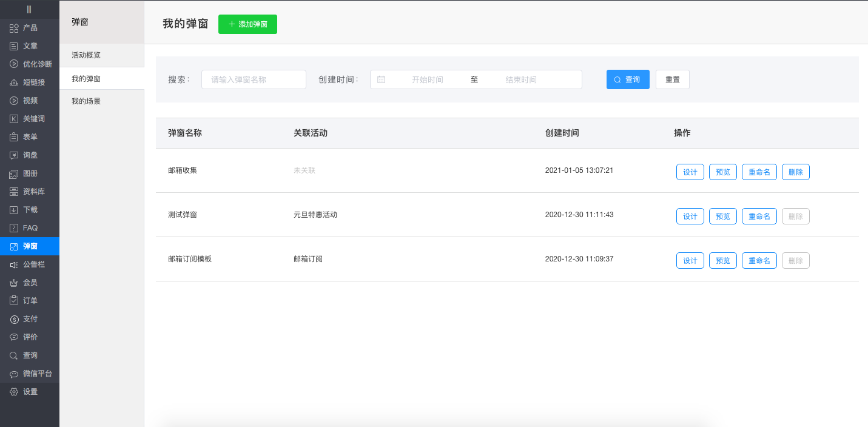Viewport: 868px width, 427px height.
Task: Open the calendar icon in date range
Action: pyautogui.click(x=382, y=79)
